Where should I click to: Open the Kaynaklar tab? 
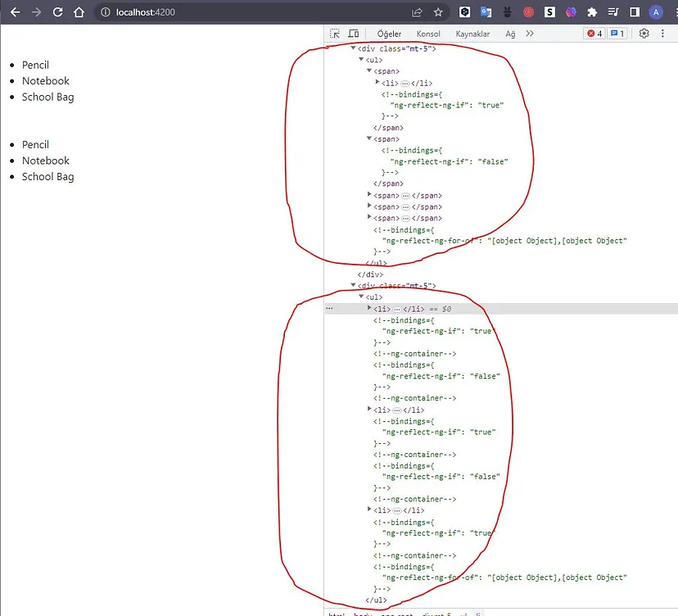(x=472, y=34)
